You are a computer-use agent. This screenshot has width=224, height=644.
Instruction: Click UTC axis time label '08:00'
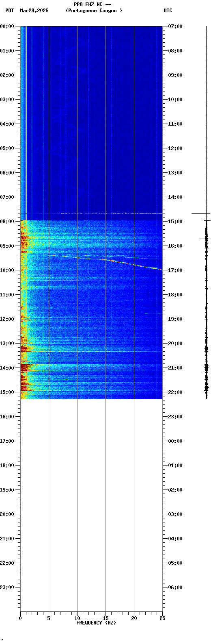click(175, 51)
